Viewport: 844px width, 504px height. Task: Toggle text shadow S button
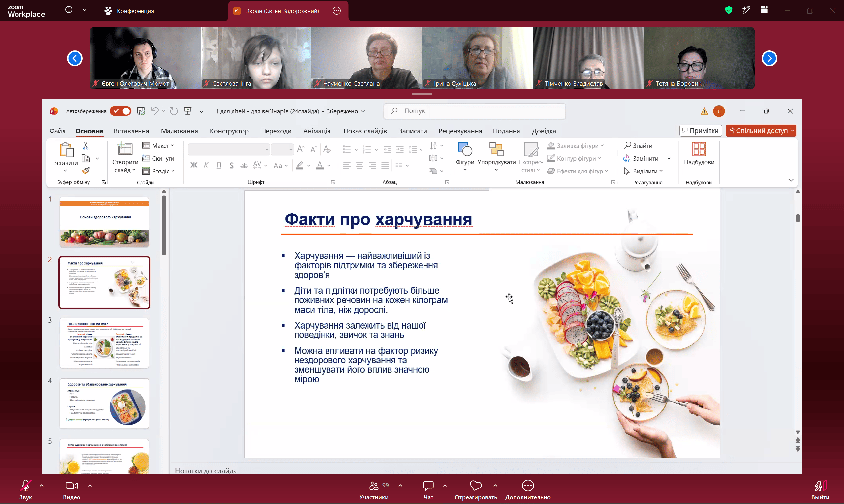[x=231, y=165]
